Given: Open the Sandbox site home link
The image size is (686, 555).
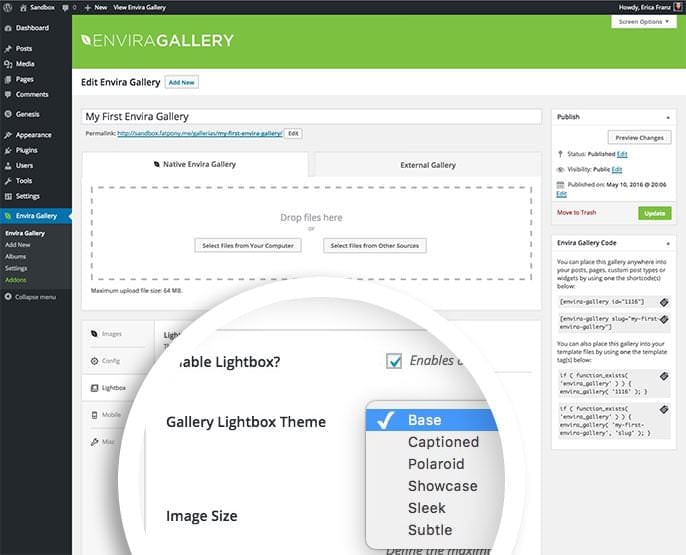Looking at the screenshot, I should [x=38, y=7].
